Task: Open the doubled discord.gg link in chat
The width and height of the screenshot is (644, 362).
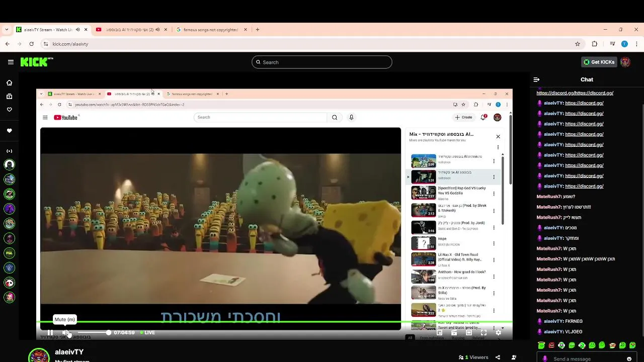Action: 575,93
